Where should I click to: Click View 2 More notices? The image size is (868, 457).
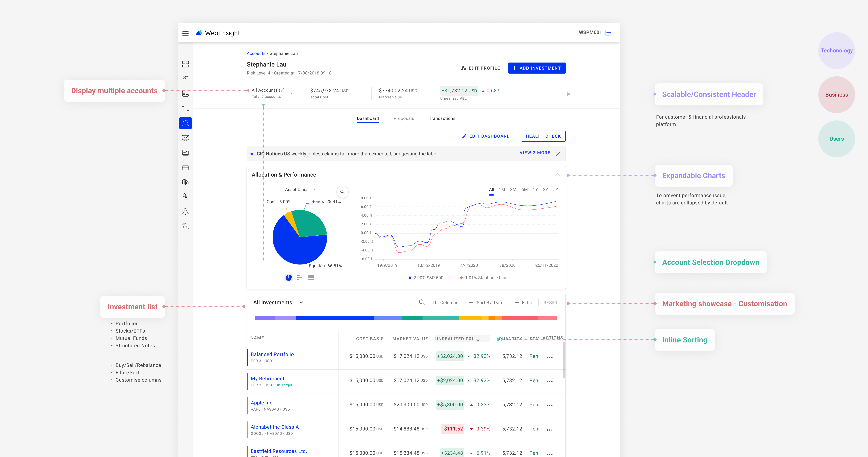click(x=535, y=153)
